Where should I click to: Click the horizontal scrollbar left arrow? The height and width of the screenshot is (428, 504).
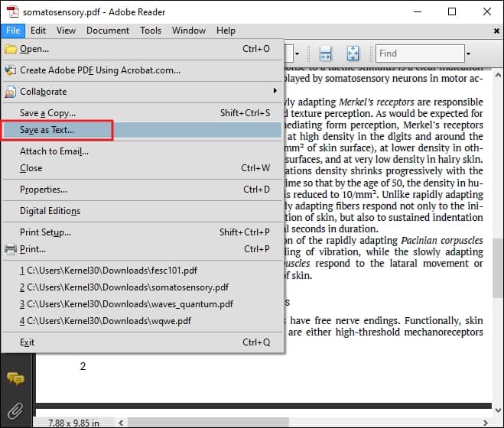pos(121,423)
